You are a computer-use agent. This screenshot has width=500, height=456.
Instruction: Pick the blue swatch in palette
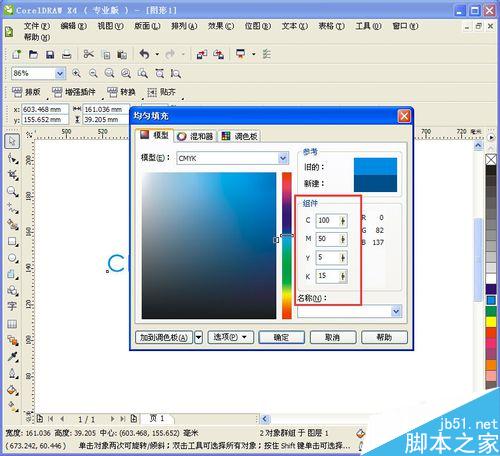click(x=491, y=300)
